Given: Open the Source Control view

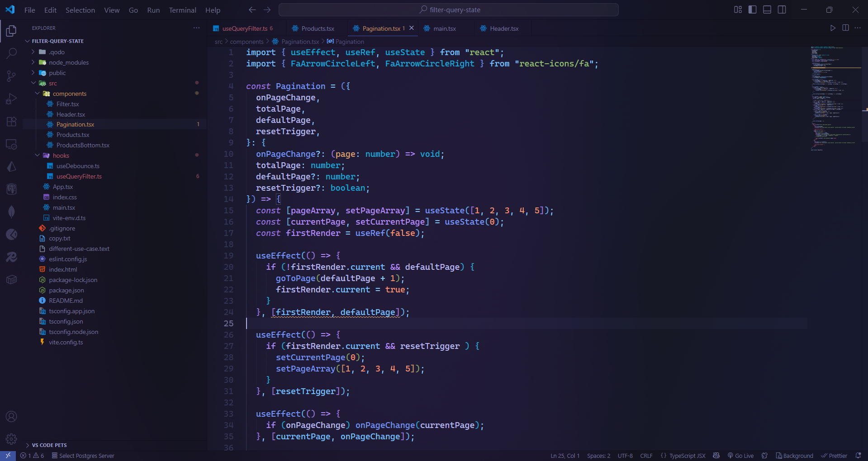Looking at the screenshot, I should [11, 76].
